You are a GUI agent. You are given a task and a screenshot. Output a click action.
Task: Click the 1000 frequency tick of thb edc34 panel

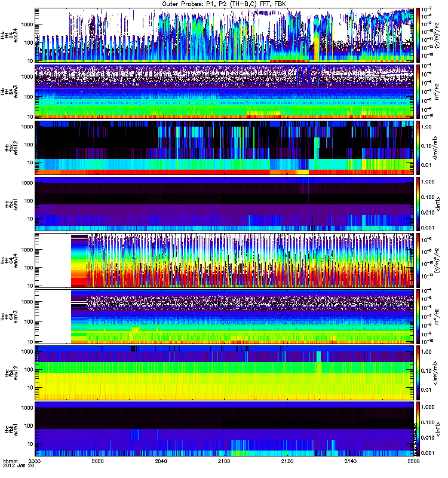pyautogui.click(x=27, y=25)
